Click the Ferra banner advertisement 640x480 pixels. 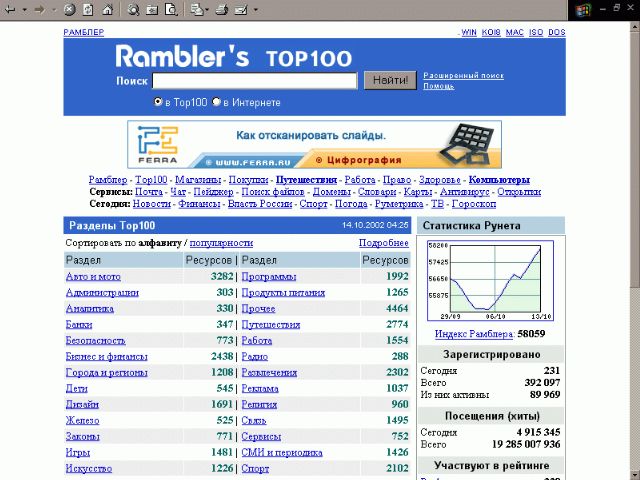coord(314,144)
